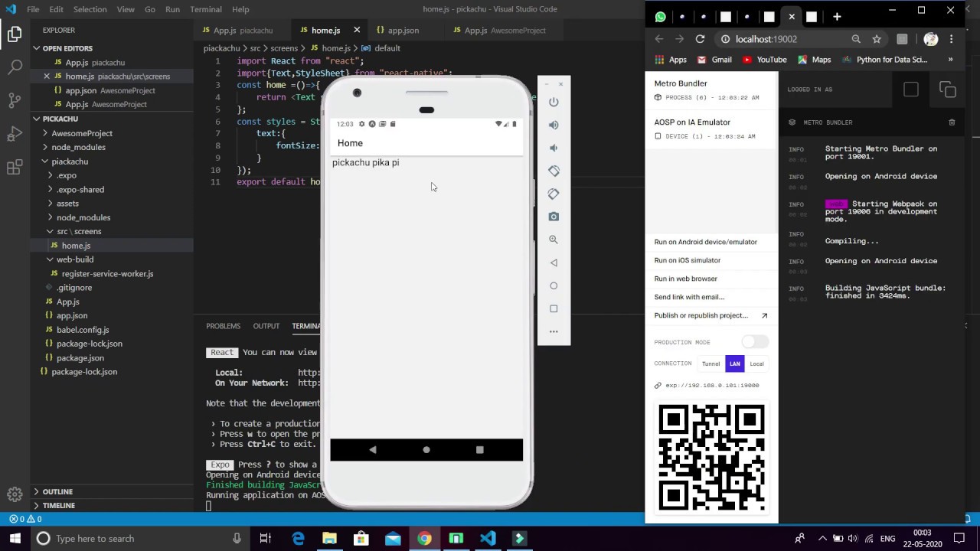The width and height of the screenshot is (980, 551).
Task: Click the emulator volume up button
Action: tap(554, 125)
